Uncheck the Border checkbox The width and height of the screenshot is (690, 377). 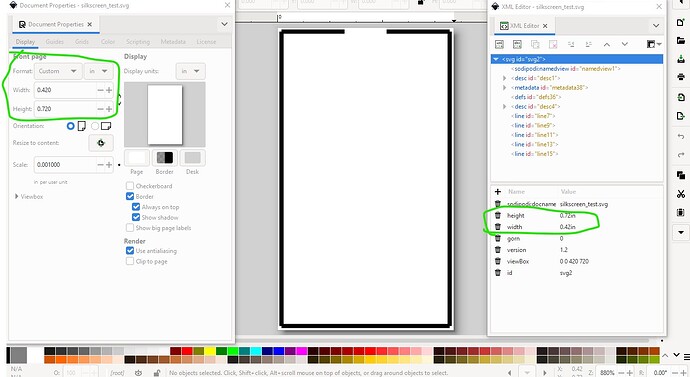coord(130,196)
